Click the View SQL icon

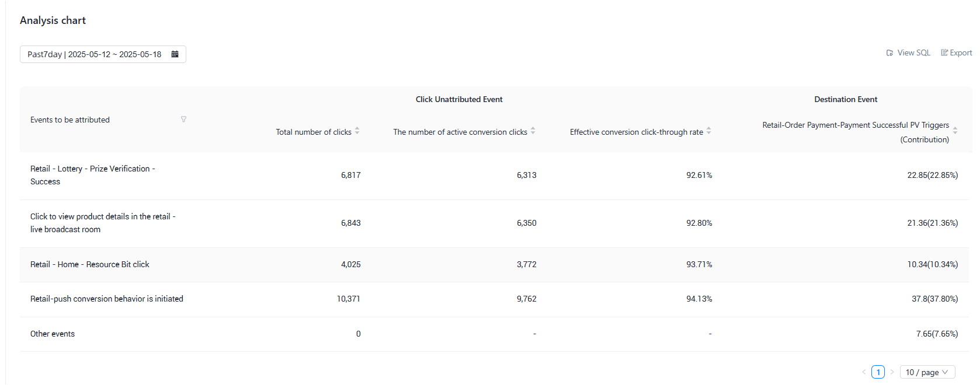(889, 53)
